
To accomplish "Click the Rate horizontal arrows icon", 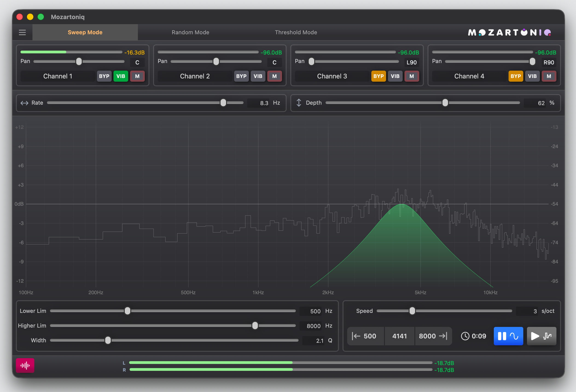I will point(24,103).
